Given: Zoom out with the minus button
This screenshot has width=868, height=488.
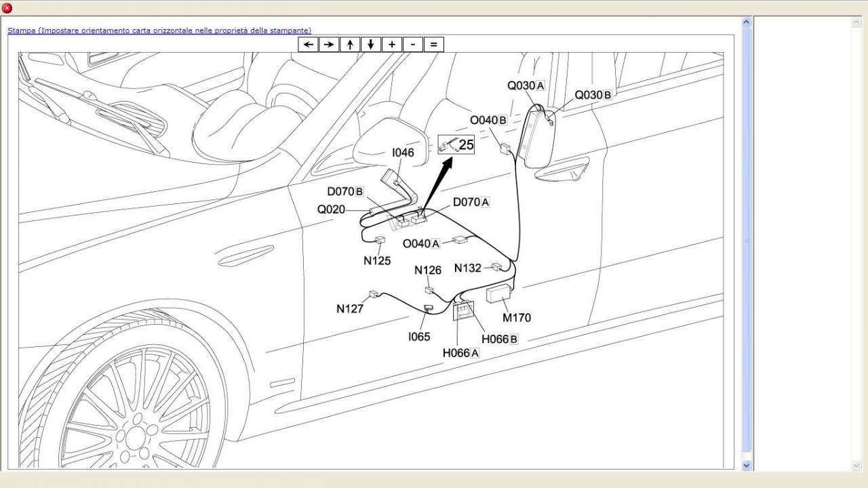Looking at the screenshot, I should pyautogui.click(x=413, y=45).
